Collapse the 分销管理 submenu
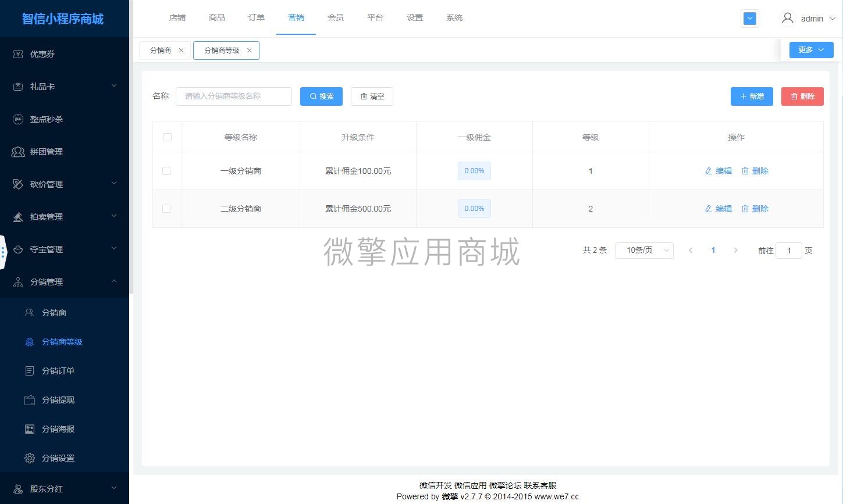 pos(114,281)
